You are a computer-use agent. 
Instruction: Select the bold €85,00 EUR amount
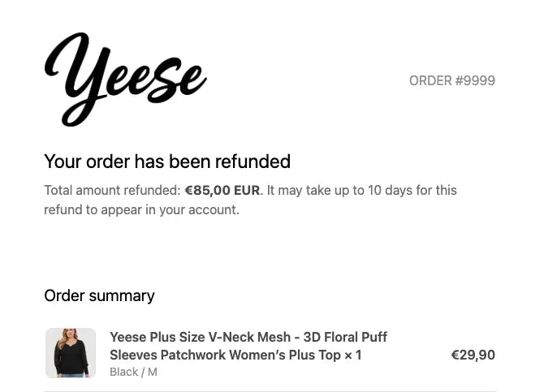(x=222, y=191)
